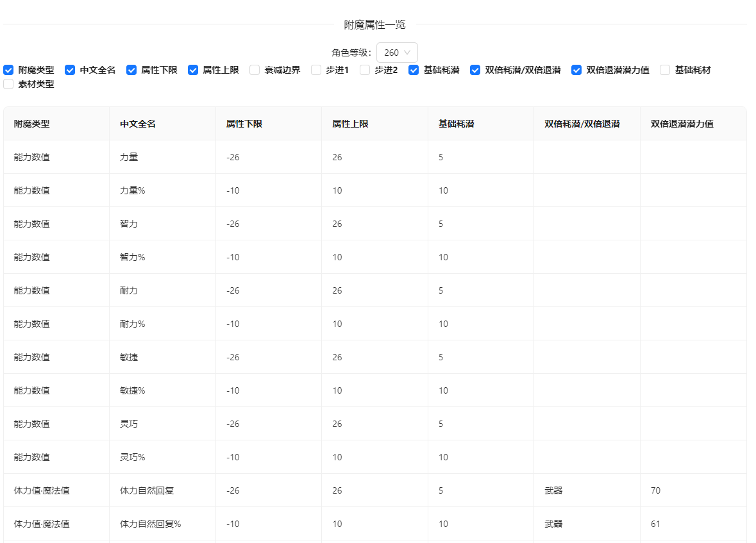Disable the 双倍耗潜/双倍退潜 column
756x543 pixels.
coord(475,70)
